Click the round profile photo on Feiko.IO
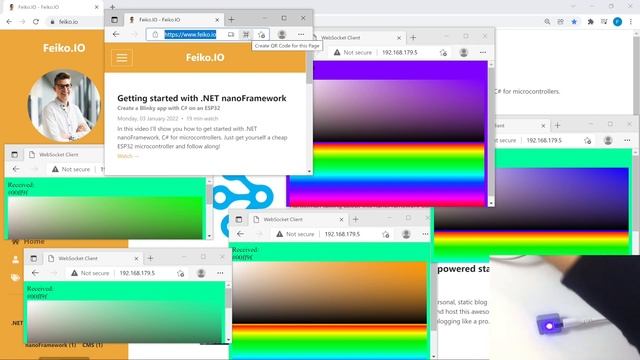The image size is (640, 360). (64, 105)
